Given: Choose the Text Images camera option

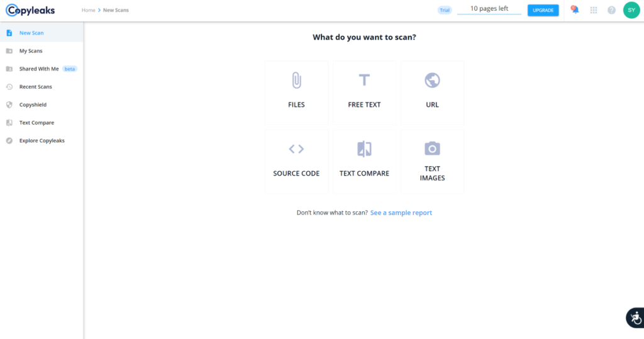Looking at the screenshot, I should 432,162.
